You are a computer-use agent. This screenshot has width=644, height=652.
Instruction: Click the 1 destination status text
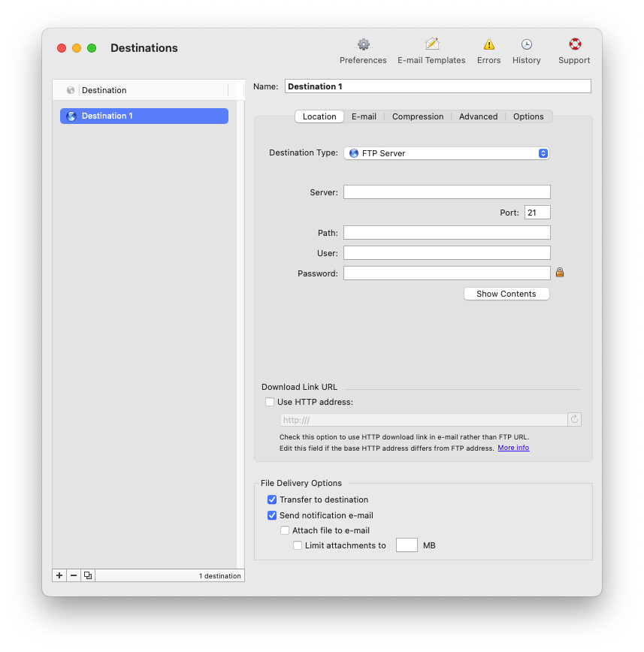coord(219,575)
